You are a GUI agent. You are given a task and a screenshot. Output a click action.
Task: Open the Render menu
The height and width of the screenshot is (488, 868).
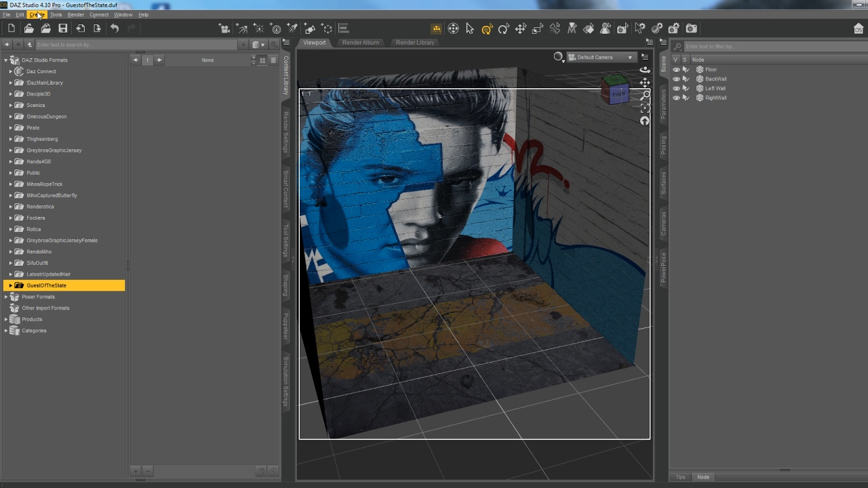(76, 14)
